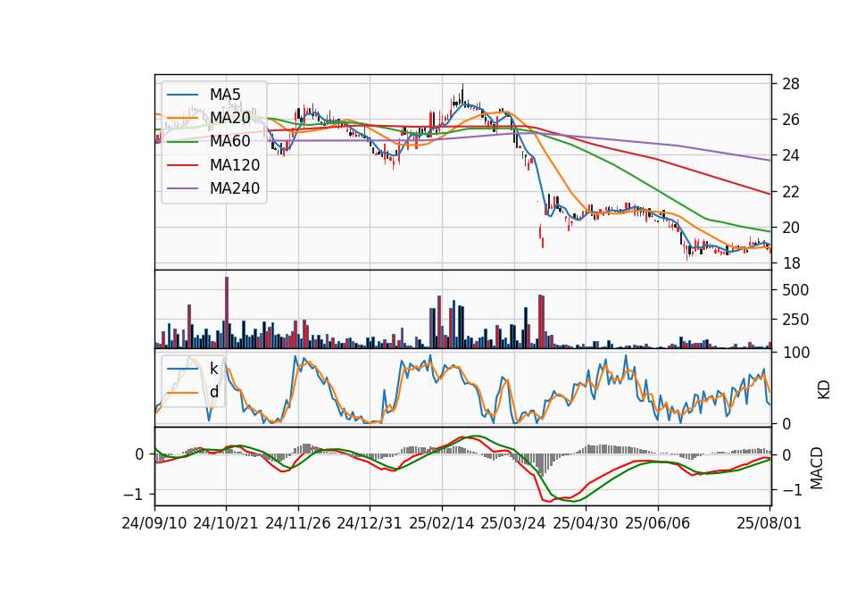The image size is (857, 616).
Task: Click the MACD axis title
Action: click(x=816, y=468)
